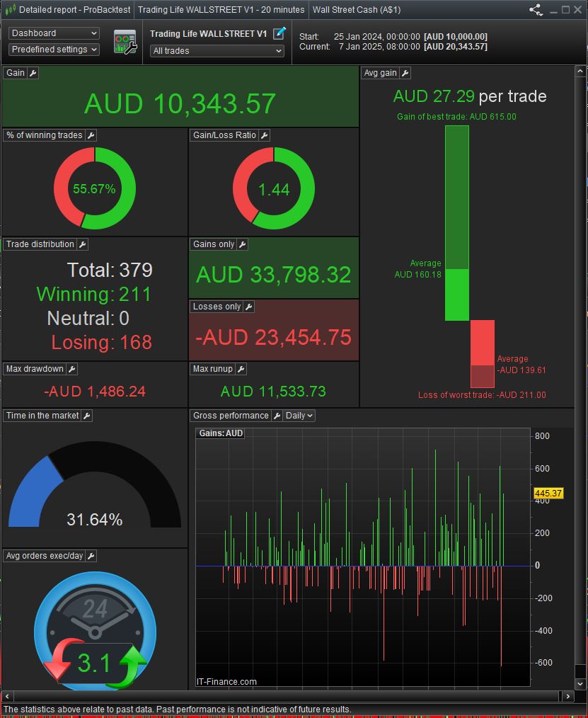Click vertical scrollbar down arrow
Image resolution: width=588 pixels, height=718 pixels.
coord(580,683)
